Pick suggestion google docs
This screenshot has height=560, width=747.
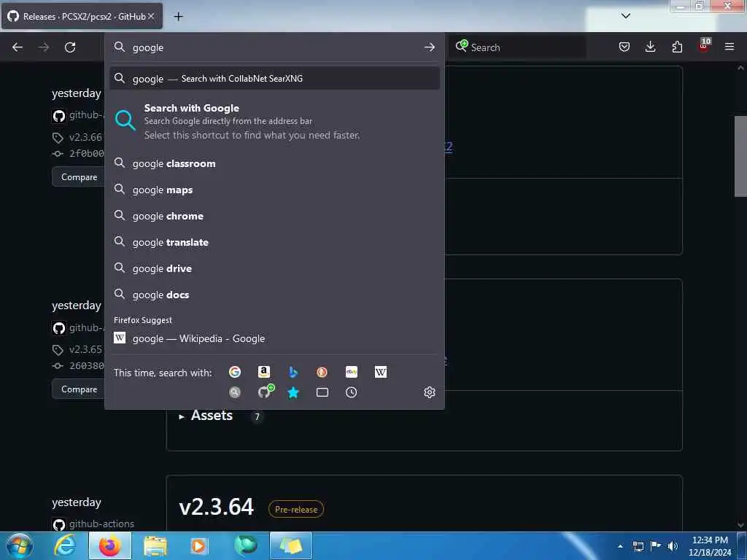click(x=274, y=295)
